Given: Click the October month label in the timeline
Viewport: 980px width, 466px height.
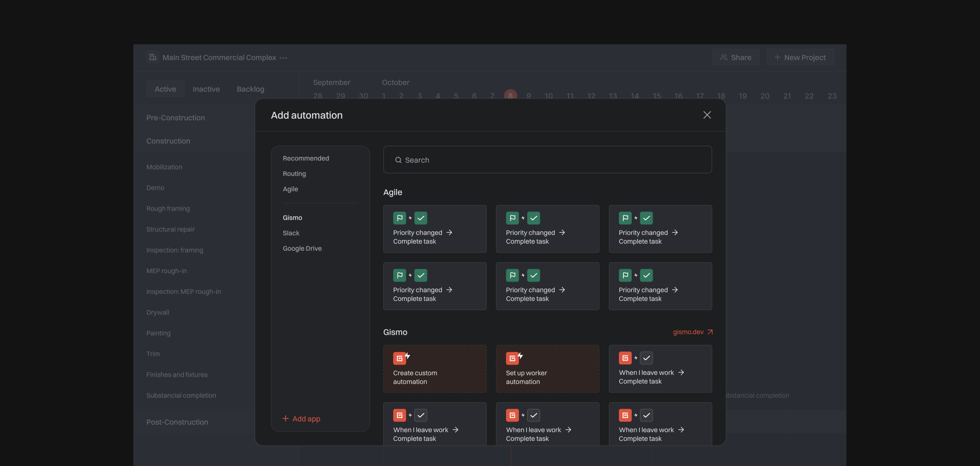Looking at the screenshot, I should (395, 82).
